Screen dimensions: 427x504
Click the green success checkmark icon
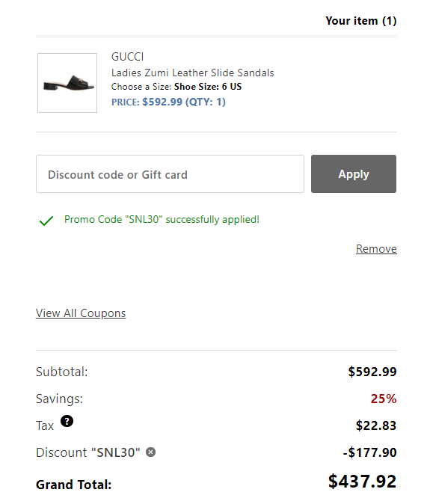click(46, 221)
